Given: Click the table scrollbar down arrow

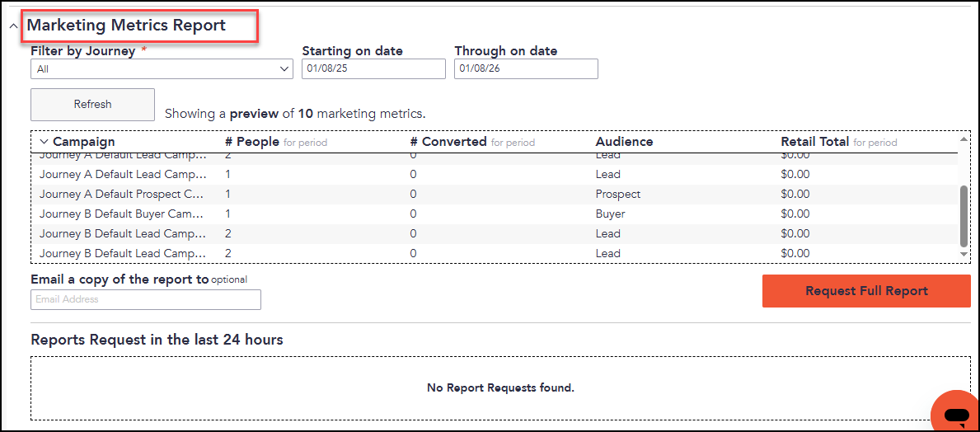Looking at the screenshot, I should (964, 255).
